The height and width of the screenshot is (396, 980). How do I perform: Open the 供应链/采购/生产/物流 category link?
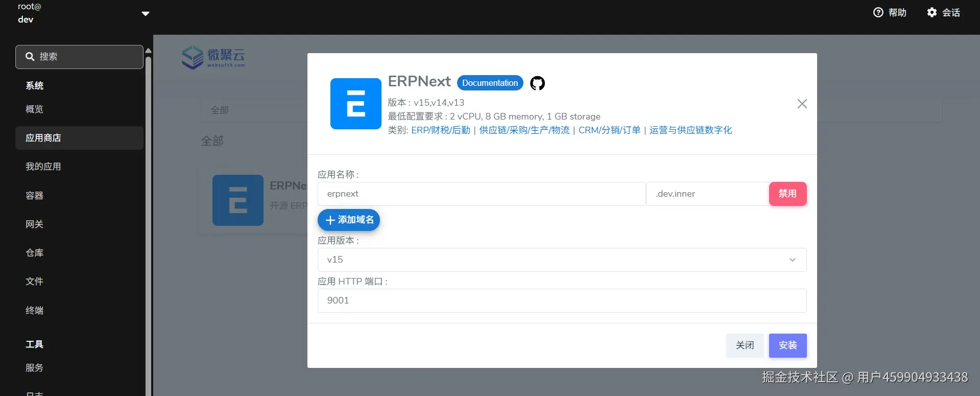[524, 130]
